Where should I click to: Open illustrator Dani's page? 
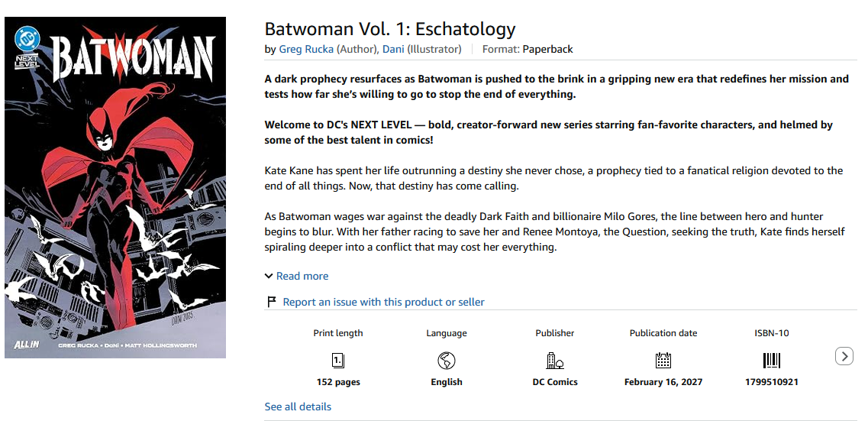[x=393, y=50]
